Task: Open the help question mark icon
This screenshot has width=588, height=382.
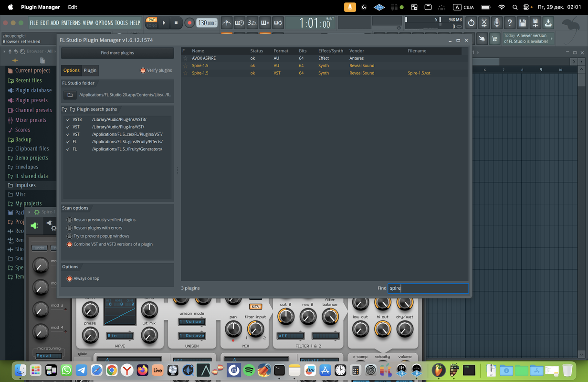Action: point(510,22)
